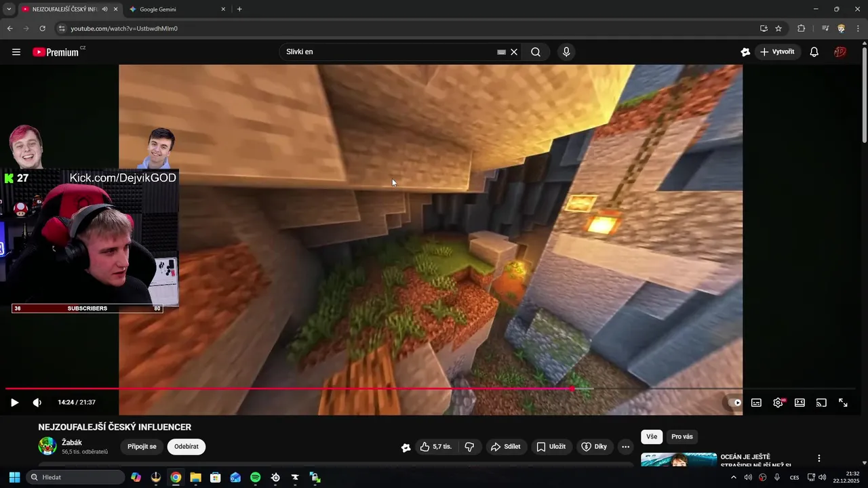The width and height of the screenshot is (868, 488).
Task: Click the sparkle Ask icon beside like button
Action: 406,447
